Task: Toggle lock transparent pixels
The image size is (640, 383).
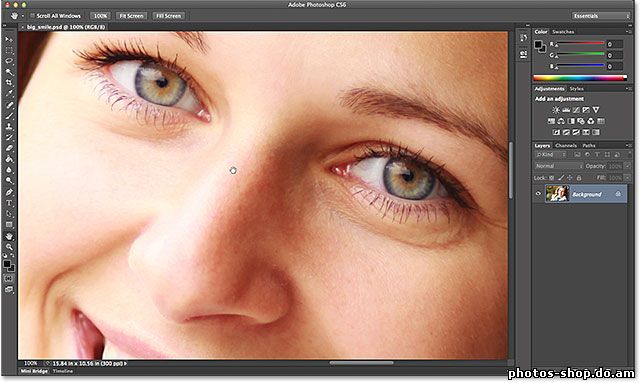Action: pos(551,178)
